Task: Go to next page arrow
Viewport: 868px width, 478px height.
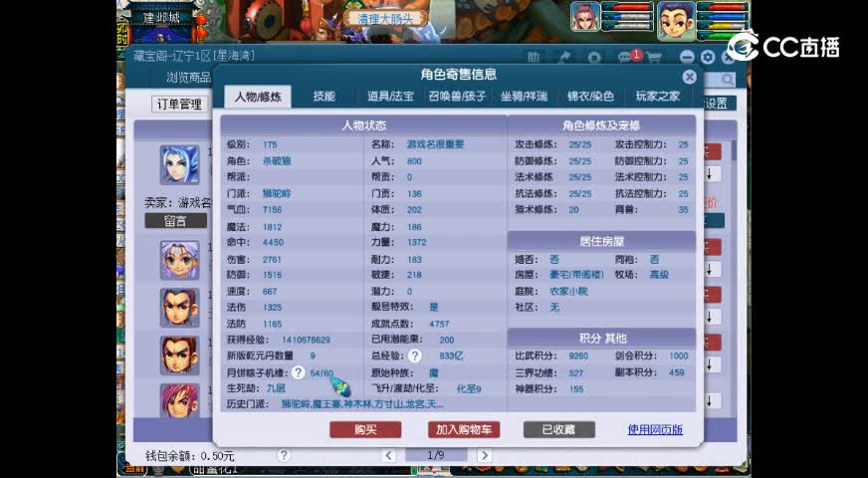Action: 485,455
